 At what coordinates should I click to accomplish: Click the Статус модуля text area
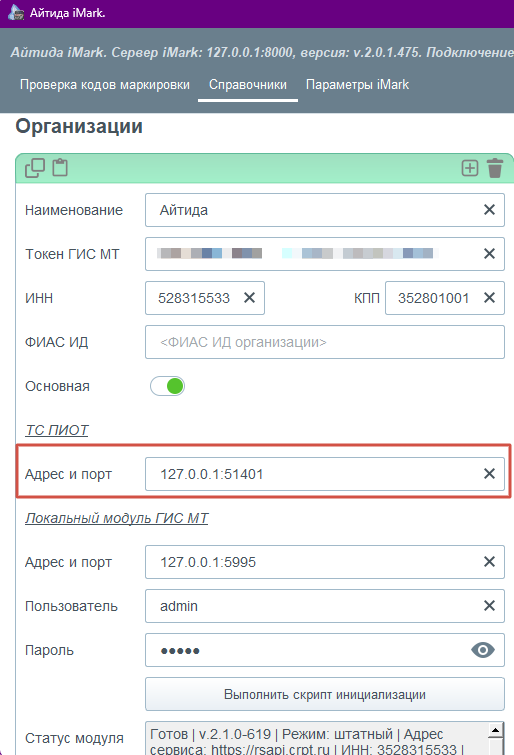325,738
